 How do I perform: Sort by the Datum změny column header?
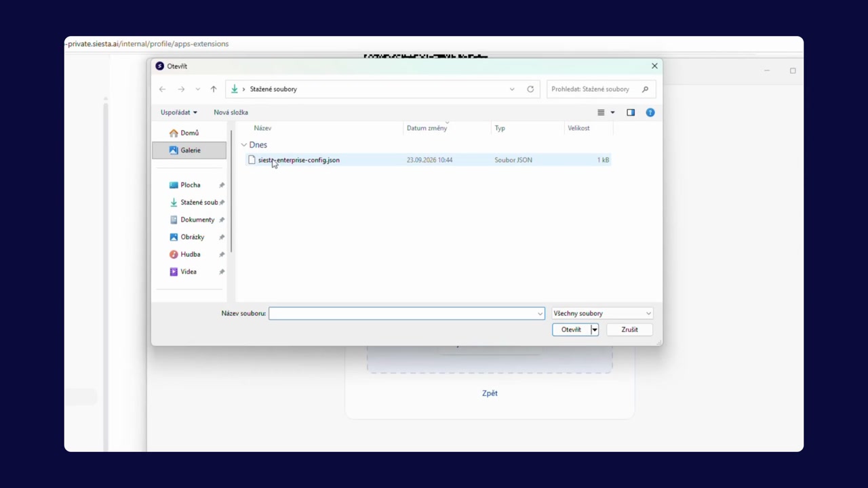(x=427, y=128)
